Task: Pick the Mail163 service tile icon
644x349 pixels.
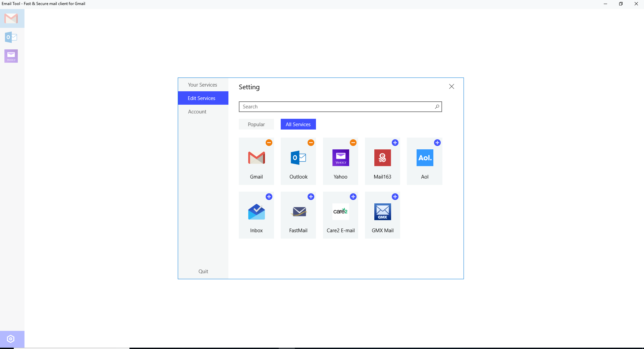Action: pyautogui.click(x=383, y=158)
